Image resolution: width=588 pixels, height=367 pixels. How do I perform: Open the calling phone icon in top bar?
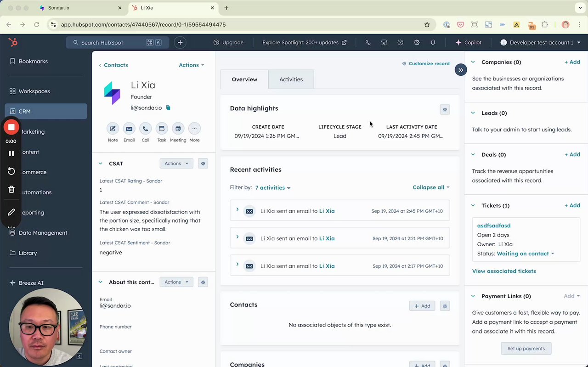[368, 42]
